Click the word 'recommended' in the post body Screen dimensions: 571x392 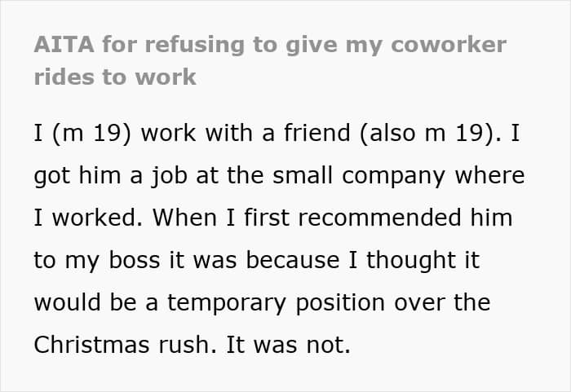tap(379, 218)
